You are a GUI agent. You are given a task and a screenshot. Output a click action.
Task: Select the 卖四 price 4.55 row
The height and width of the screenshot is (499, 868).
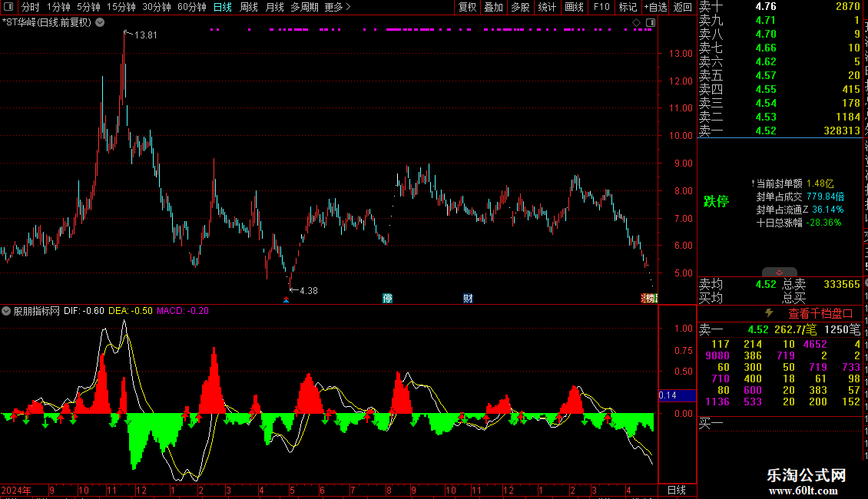pyautogui.click(x=780, y=90)
